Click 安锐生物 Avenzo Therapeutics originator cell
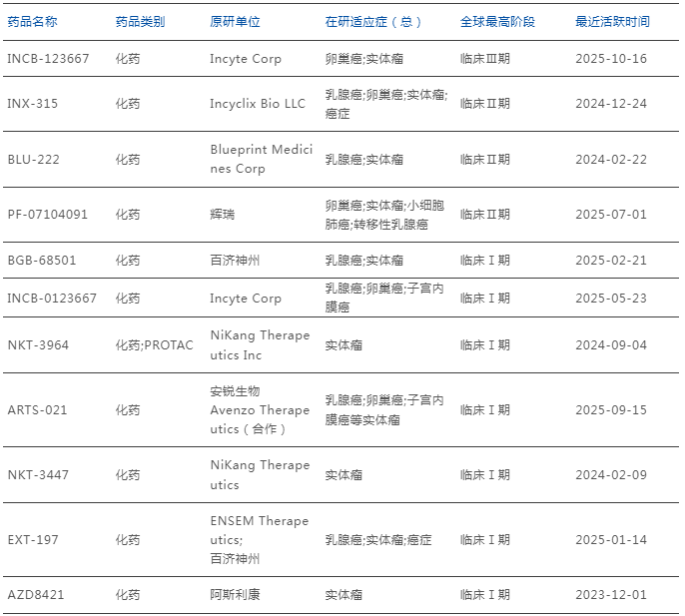Screen dimensions: 685x616 pyautogui.click(x=260, y=410)
